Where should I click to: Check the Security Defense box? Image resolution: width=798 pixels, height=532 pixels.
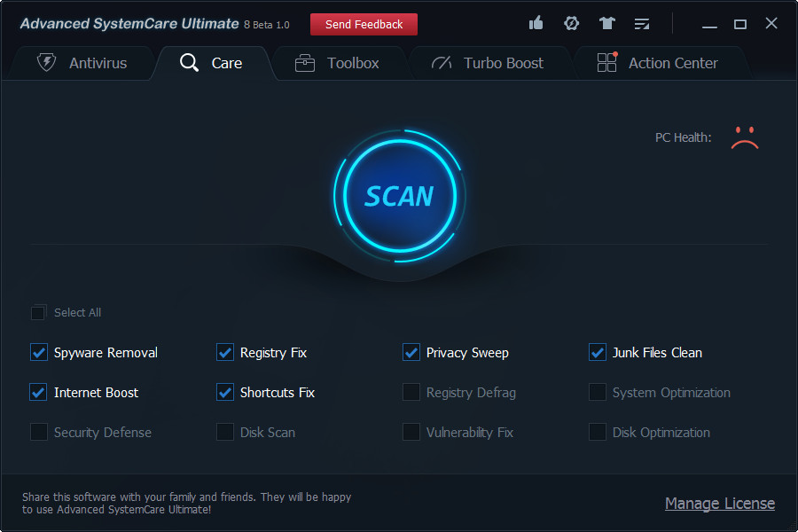[39, 432]
